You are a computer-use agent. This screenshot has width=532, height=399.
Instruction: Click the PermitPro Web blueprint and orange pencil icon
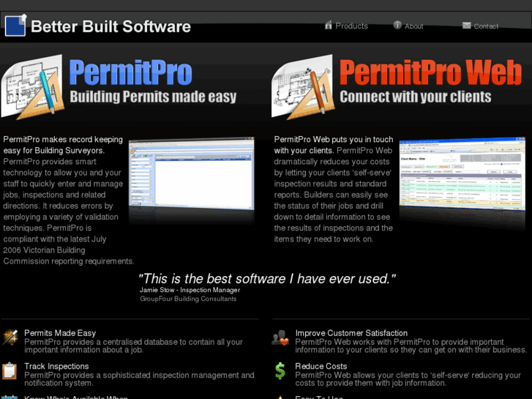[x=303, y=88]
